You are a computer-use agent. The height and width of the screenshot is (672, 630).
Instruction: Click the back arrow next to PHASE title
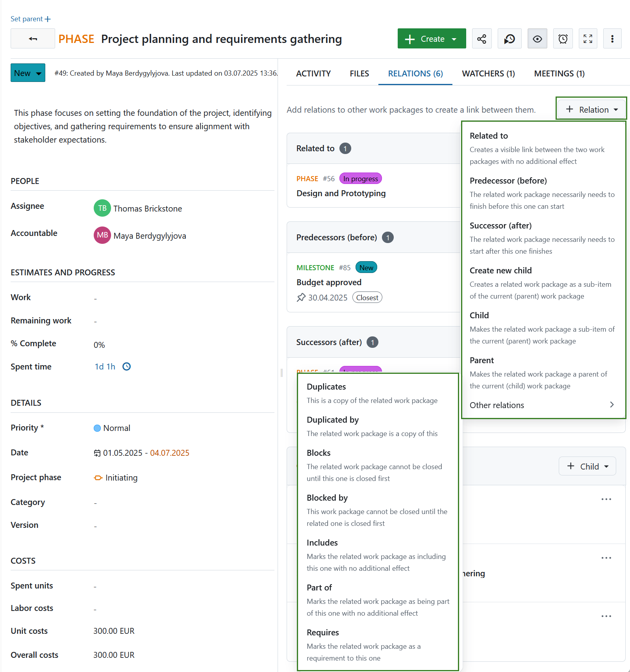point(33,39)
